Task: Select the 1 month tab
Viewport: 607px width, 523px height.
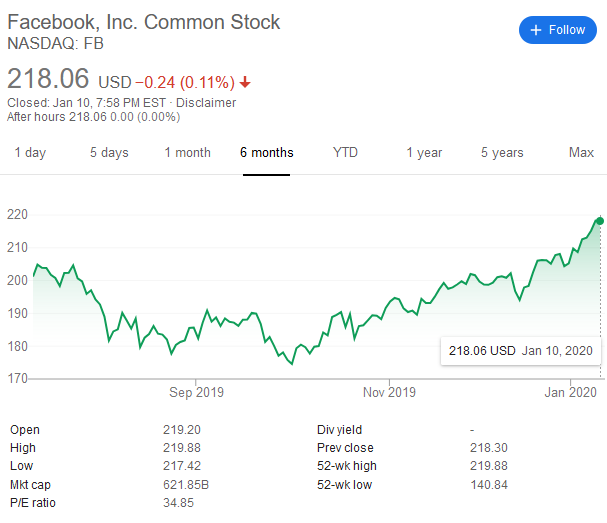Action: (187, 153)
